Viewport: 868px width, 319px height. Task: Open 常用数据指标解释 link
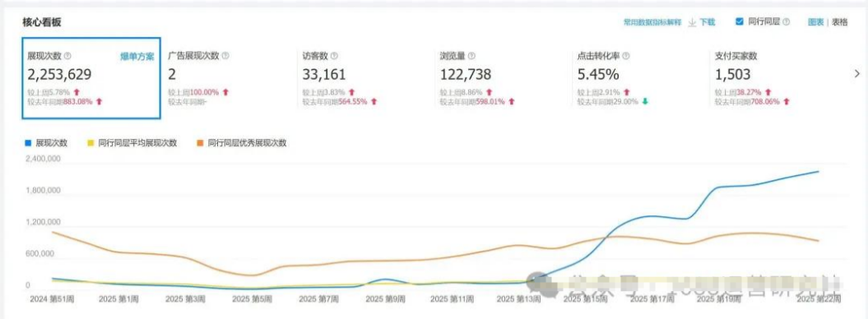(652, 22)
